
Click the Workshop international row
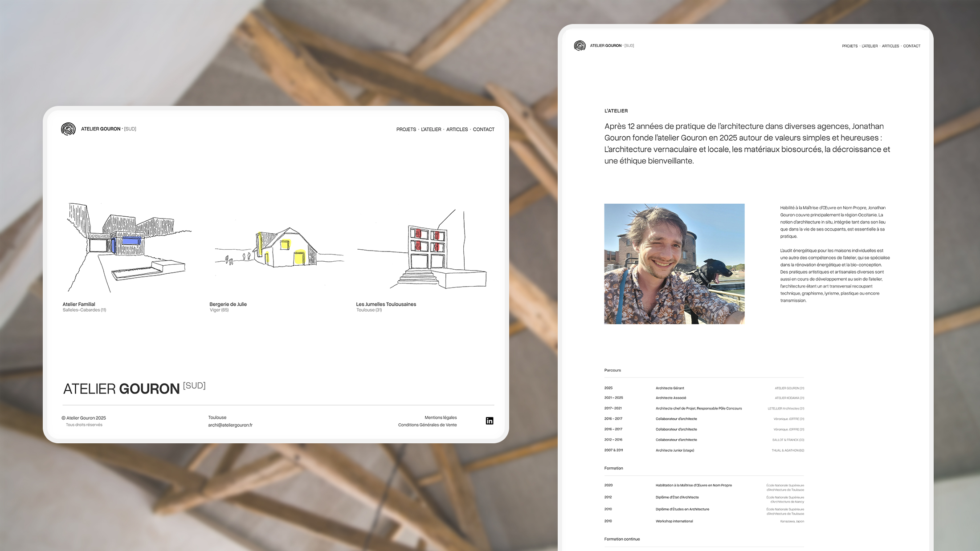click(x=674, y=521)
